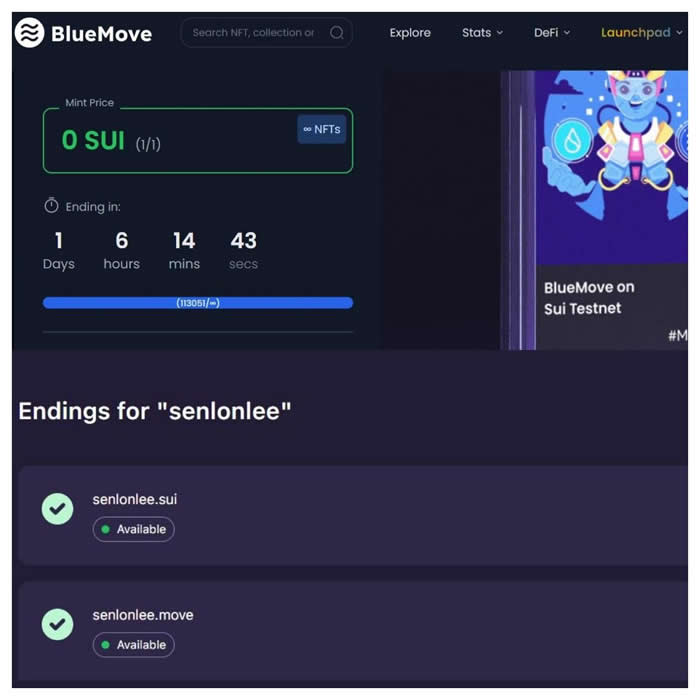Select the senlonlee.sui domain name
The width and height of the screenshot is (700, 700).
click(x=135, y=499)
